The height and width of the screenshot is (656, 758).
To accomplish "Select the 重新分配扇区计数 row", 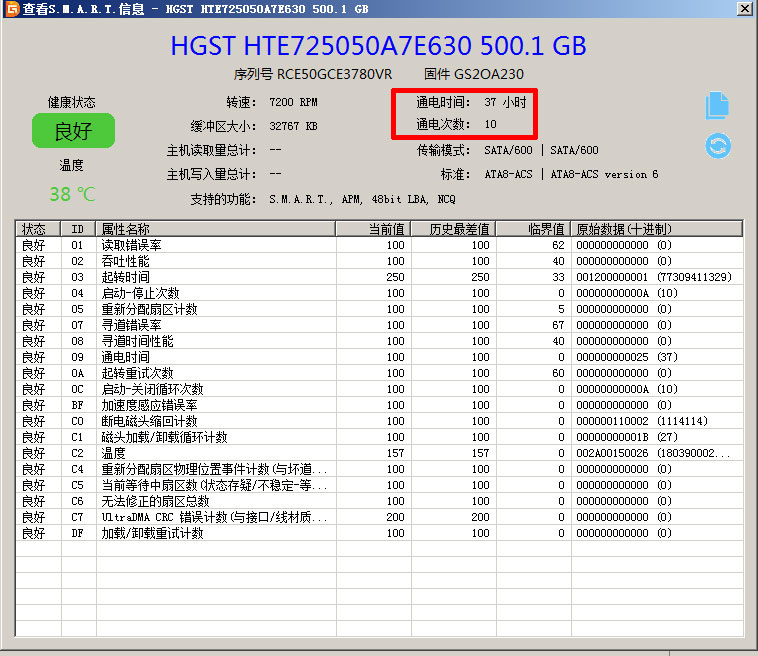I will [x=379, y=309].
